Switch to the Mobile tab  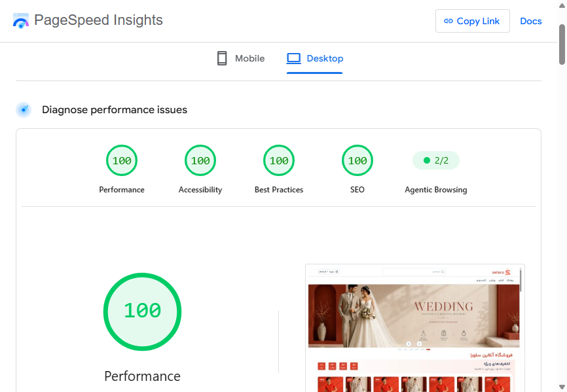click(241, 58)
